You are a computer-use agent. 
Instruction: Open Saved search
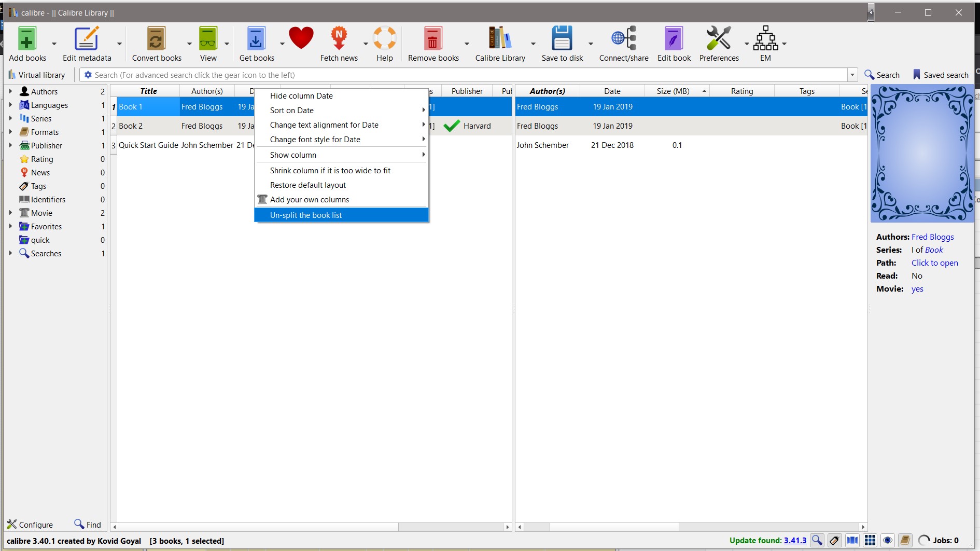point(941,75)
